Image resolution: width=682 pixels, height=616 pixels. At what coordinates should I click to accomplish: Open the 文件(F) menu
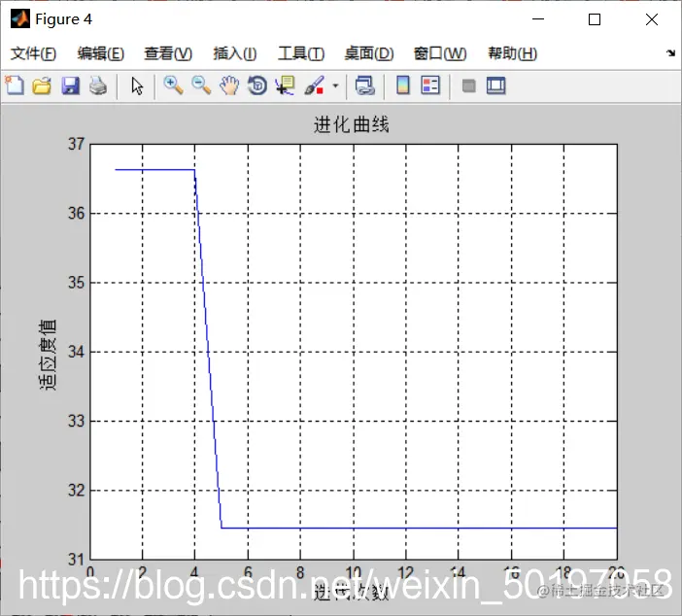point(33,53)
